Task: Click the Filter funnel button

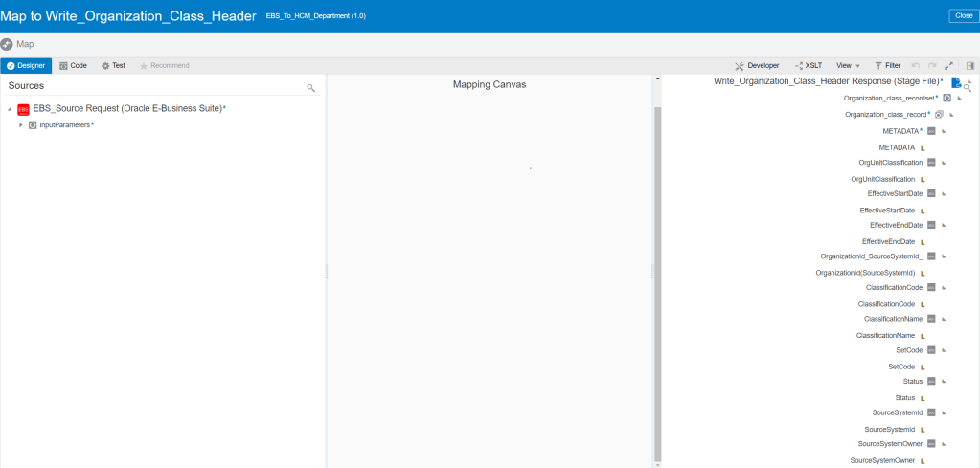Action: click(x=887, y=65)
